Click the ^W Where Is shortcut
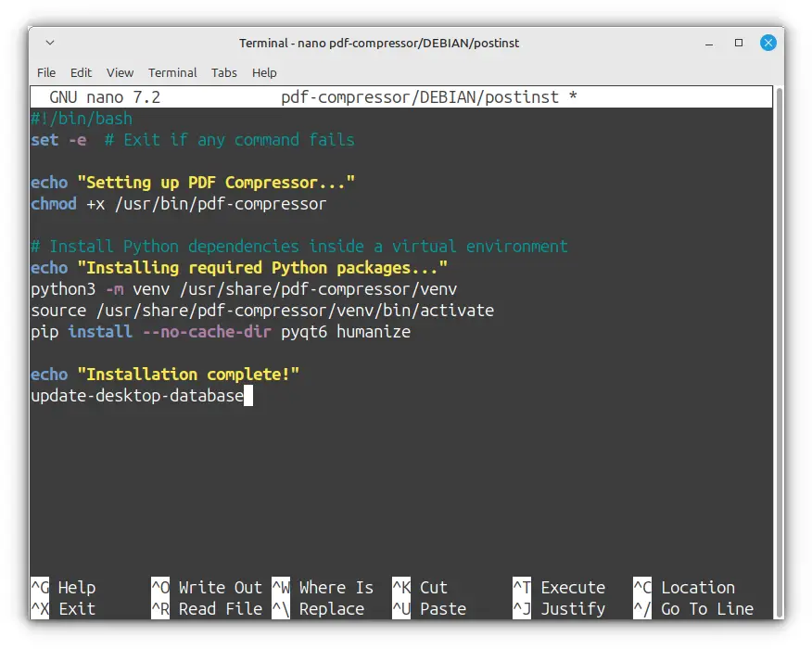The width and height of the screenshot is (812, 649). pos(323,588)
